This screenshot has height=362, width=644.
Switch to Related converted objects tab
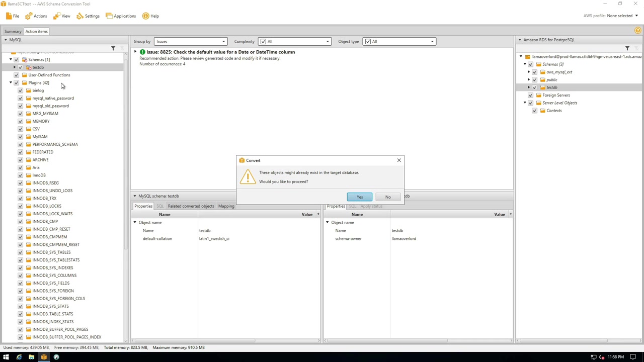pyautogui.click(x=191, y=206)
